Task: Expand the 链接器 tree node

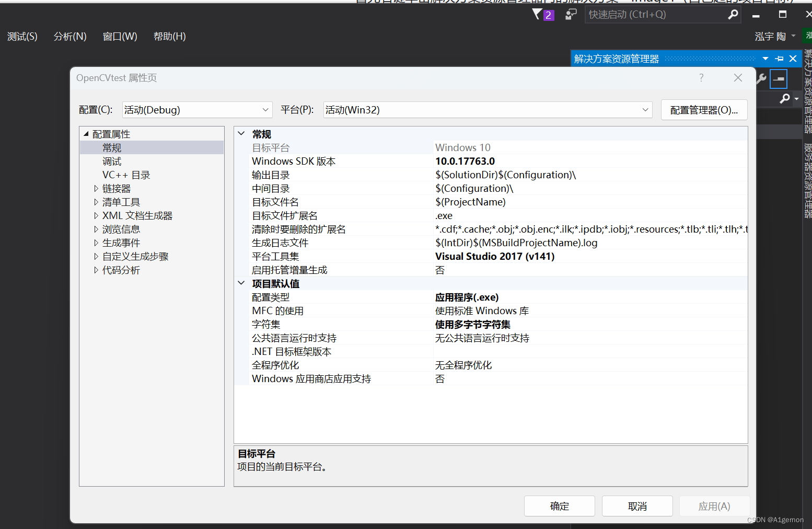Action: (96, 188)
